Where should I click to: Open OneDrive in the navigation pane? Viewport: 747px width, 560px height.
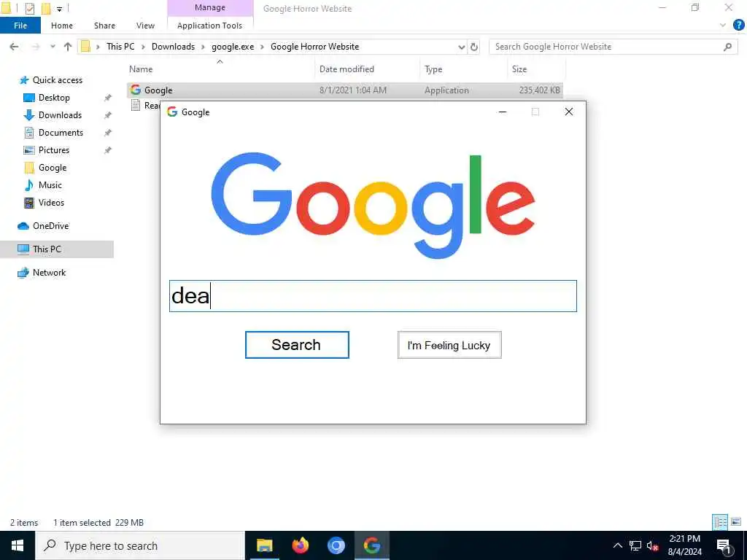[x=50, y=226]
